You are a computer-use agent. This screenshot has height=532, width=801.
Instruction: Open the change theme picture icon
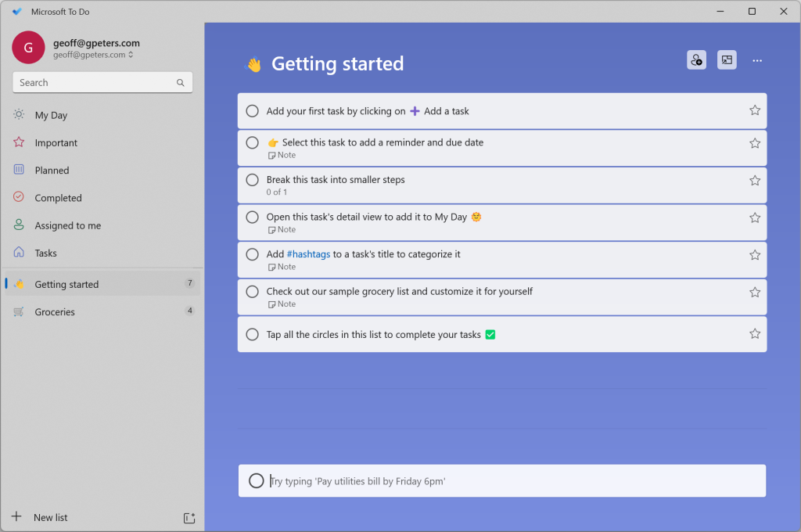coord(727,60)
